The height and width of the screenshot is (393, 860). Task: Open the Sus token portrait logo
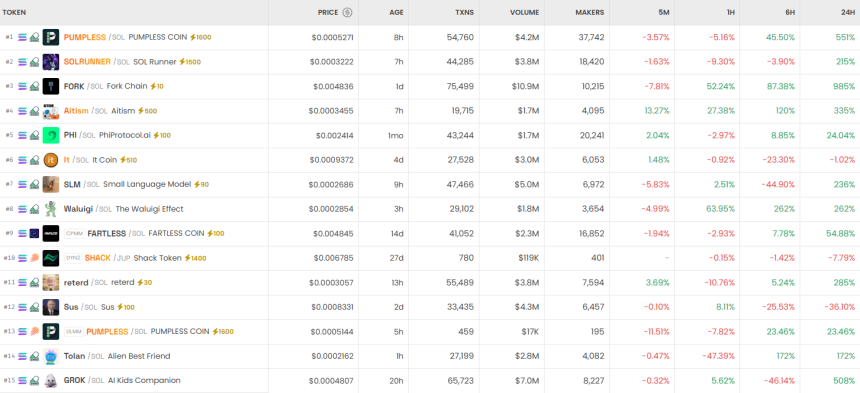(51, 307)
